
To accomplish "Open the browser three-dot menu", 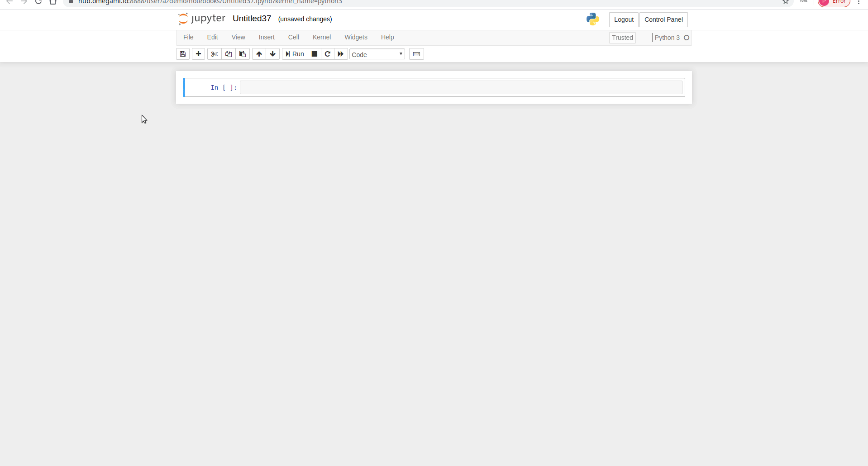I will pos(859,2).
